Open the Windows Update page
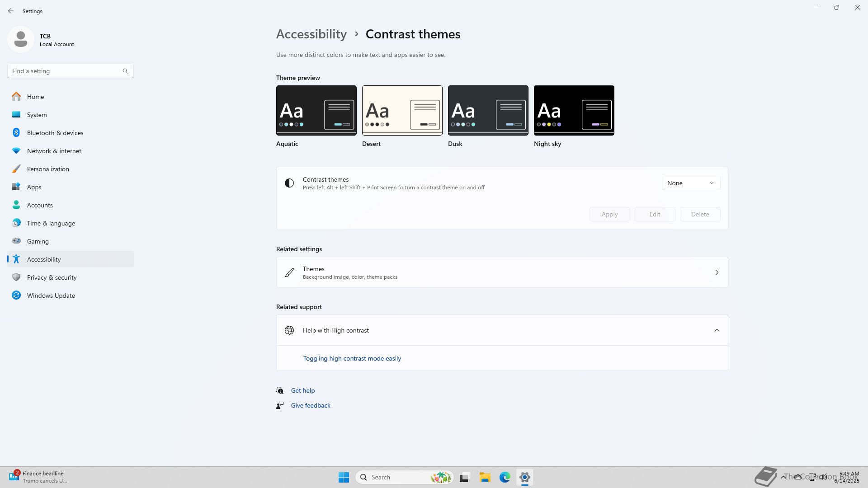The width and height of the screenshot is (868, 488). tap(51, 296)
